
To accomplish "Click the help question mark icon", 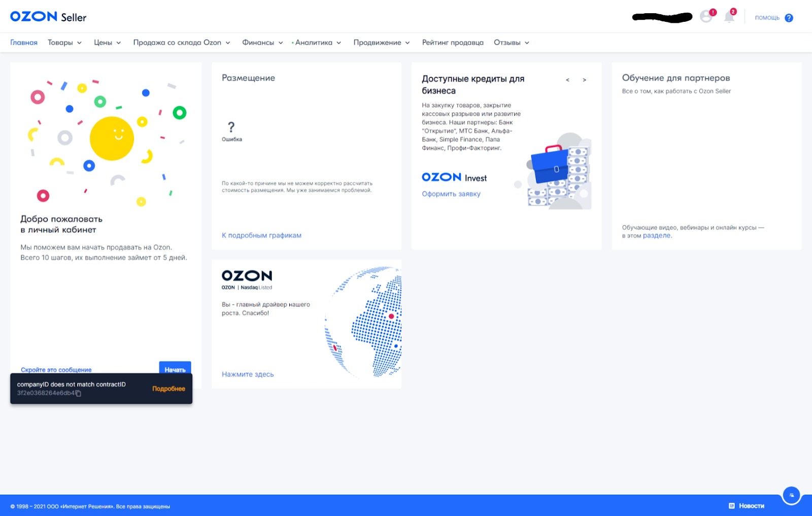I will pos(789,18).
